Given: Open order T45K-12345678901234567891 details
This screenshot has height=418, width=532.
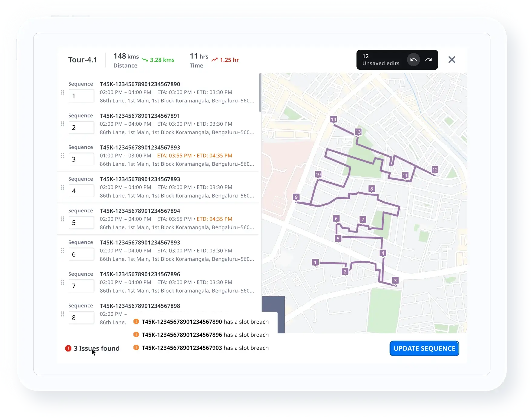Looking at the screenshot, I should tap(140, 116).
